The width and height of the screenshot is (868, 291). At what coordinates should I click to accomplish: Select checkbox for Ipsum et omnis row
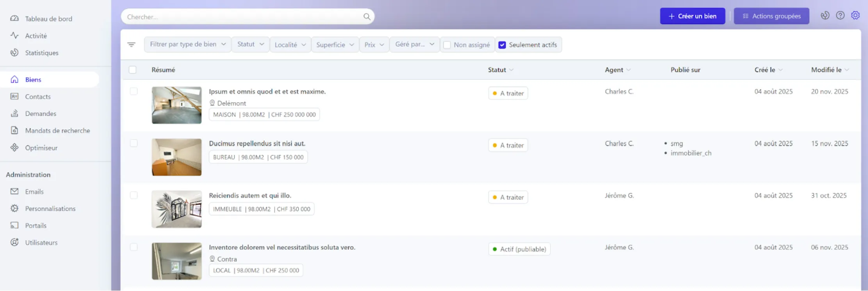tap(134, 91)
